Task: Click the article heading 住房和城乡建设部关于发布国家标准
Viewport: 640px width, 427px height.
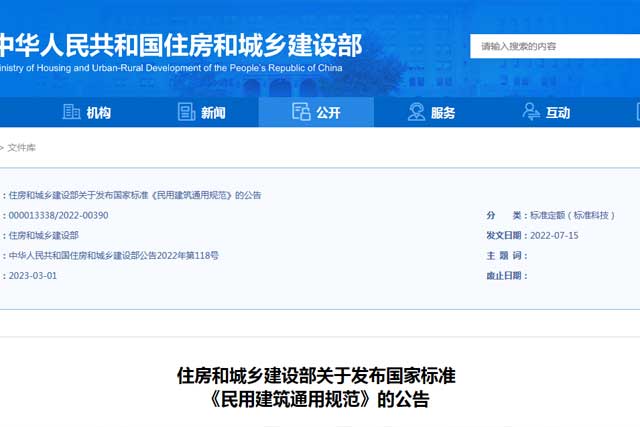Action: [x=316, y=375]
